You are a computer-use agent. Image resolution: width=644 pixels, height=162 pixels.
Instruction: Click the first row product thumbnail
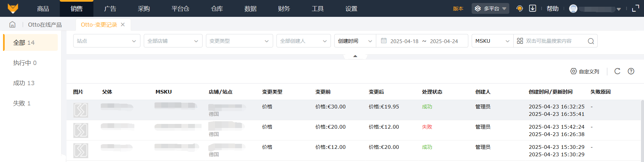click(81, 110)
